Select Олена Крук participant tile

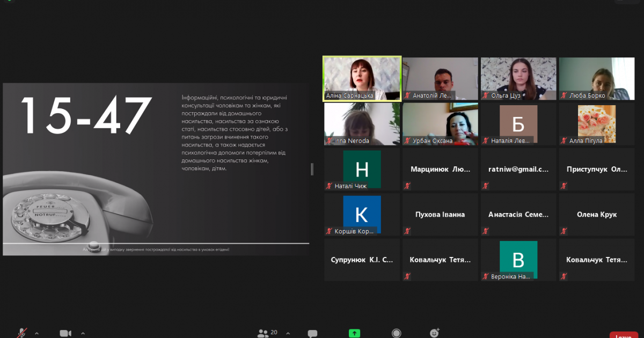596,215
